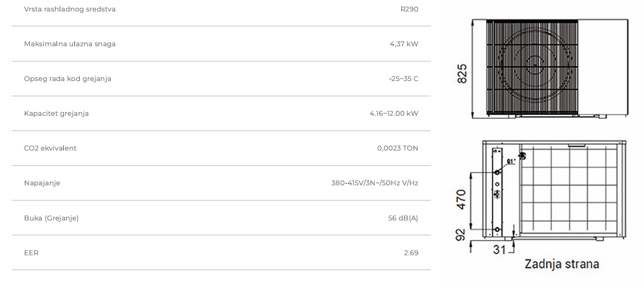Click the 4.16~12.00 kW value

click(x=394, y=113)
